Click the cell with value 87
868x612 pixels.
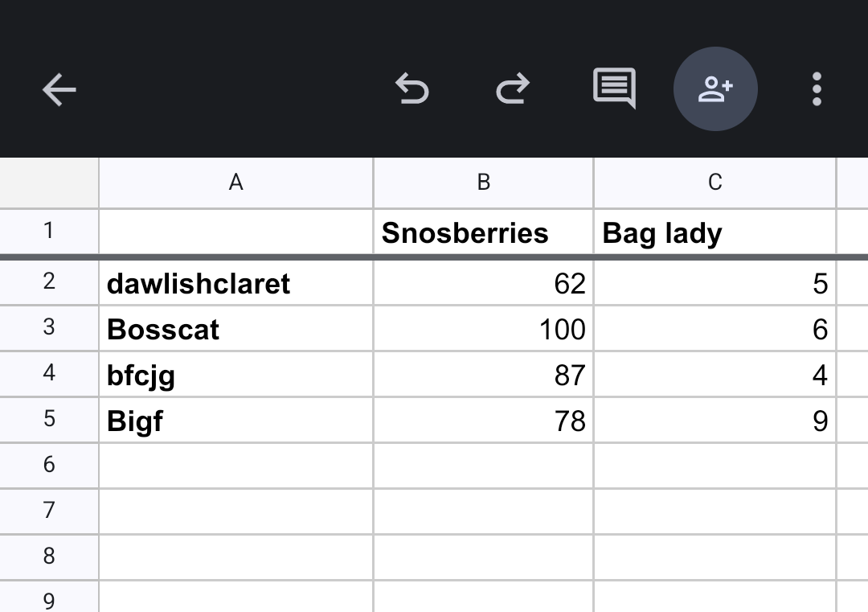(483, 375)
